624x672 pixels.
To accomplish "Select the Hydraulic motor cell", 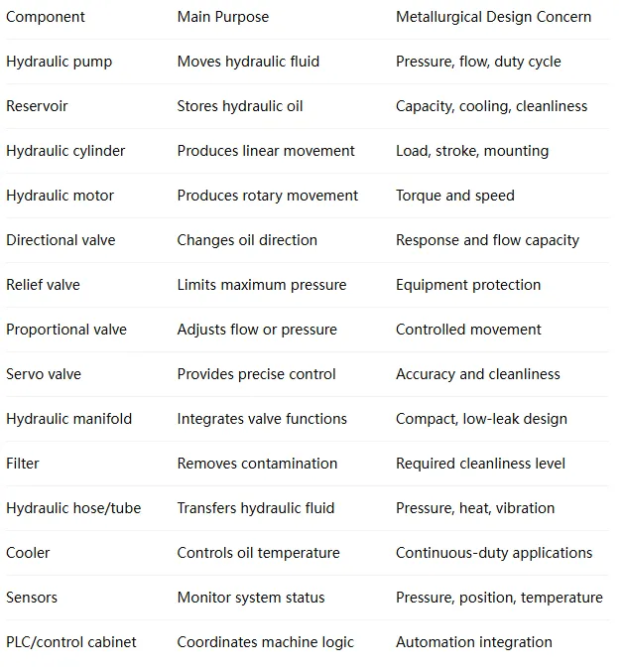I will (x=60, y=196).
